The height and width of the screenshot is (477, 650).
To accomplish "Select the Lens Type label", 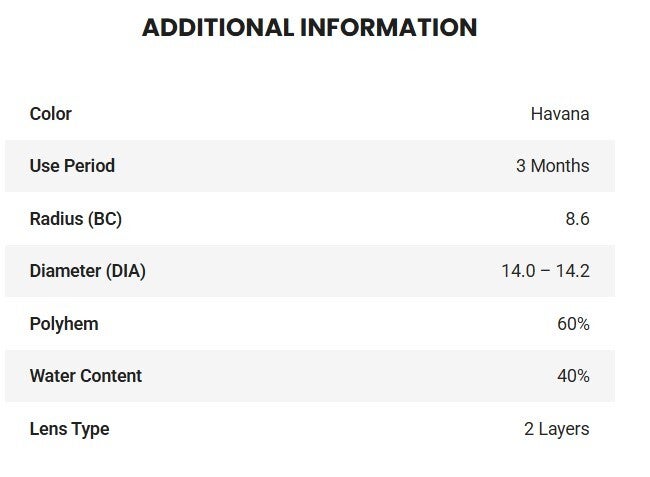I will [69, 429].
